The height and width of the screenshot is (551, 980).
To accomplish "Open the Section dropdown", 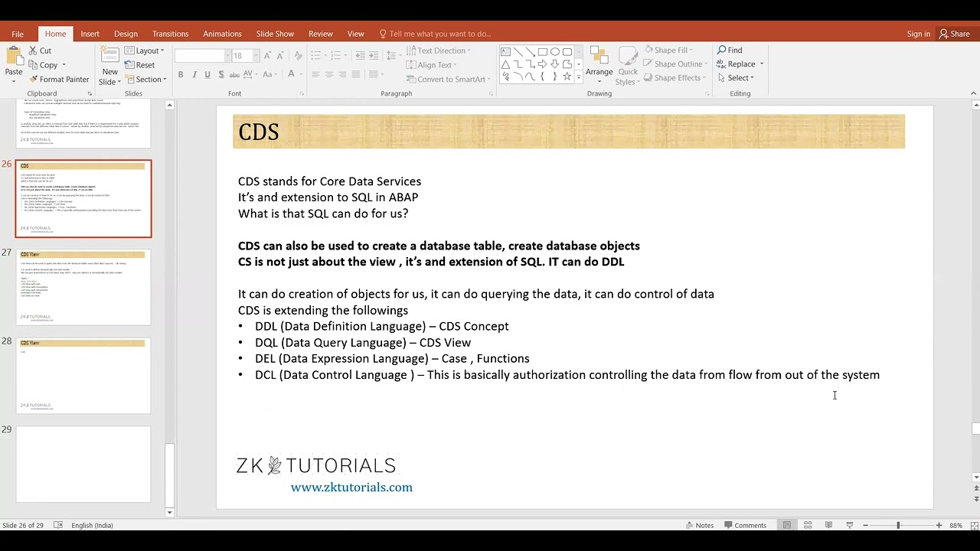I will point(145,80).
